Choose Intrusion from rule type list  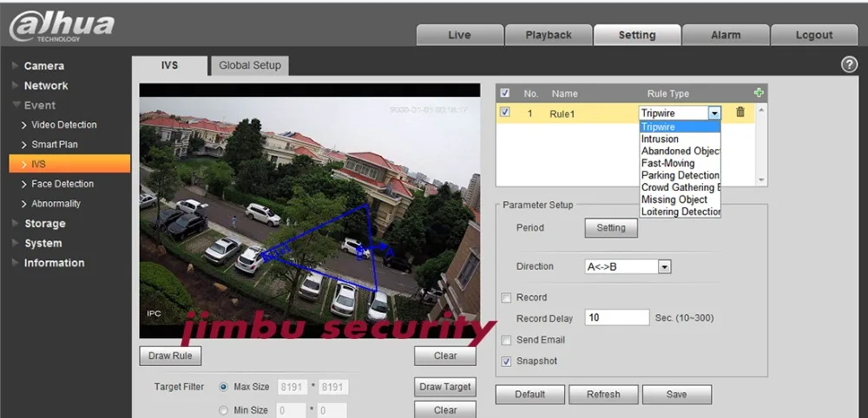pos(680,139)
